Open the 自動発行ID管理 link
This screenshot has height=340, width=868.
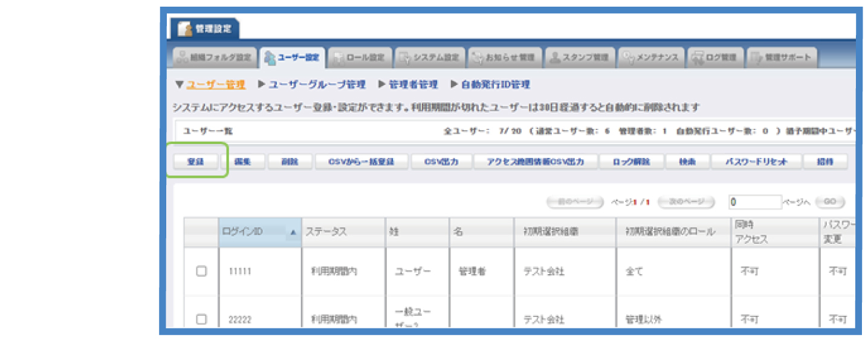point(495,85)
